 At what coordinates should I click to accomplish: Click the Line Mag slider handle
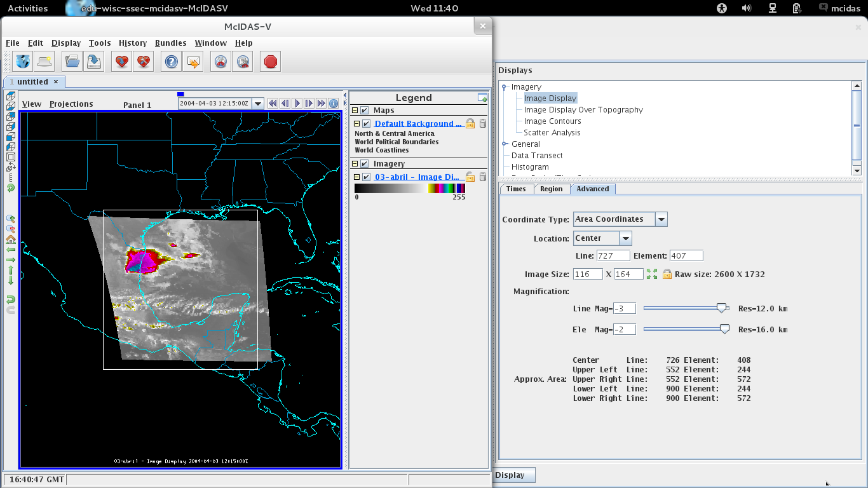coord(721,308)
